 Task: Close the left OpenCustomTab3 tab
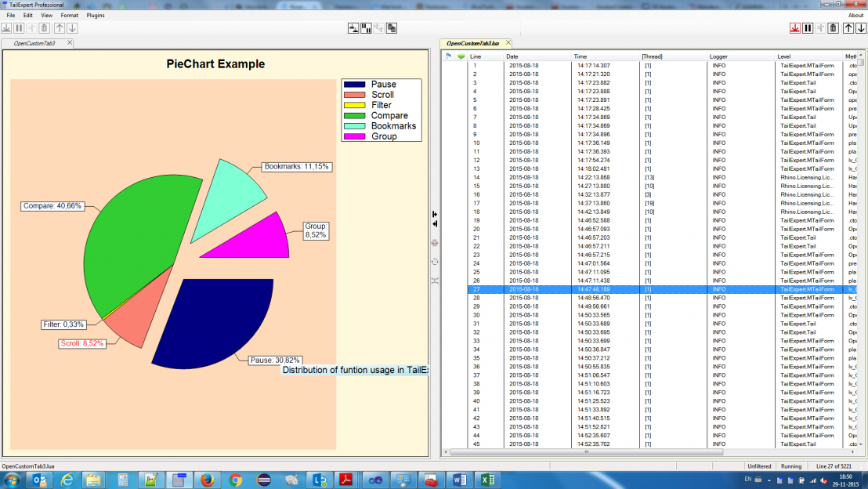pyautogui.click(x=70, y=42)
